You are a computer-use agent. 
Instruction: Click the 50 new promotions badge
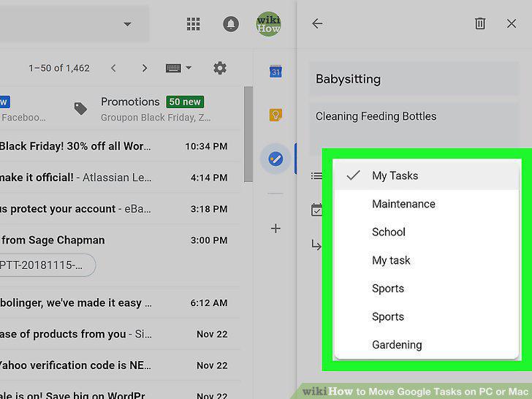pos(185,102)
